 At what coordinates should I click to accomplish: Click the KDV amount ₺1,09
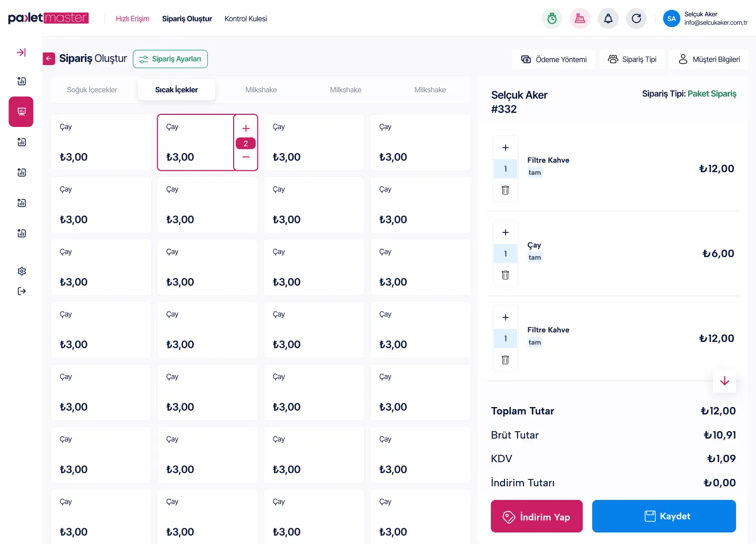pyautogui.click(x=721, y=458)
